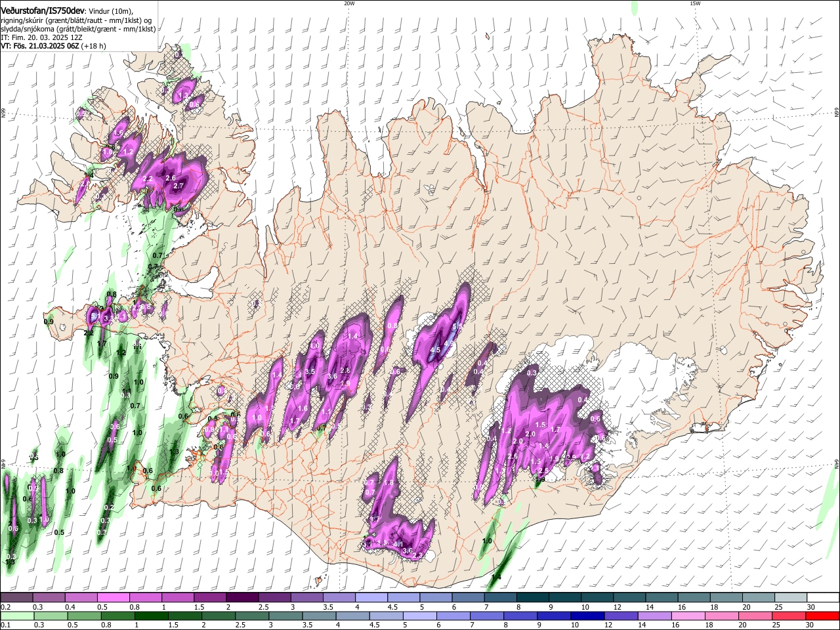This screenshot has height=630, width=840.
Task: Click the first 0.2 mauve swatch in the upper legend
Action: 16,597
